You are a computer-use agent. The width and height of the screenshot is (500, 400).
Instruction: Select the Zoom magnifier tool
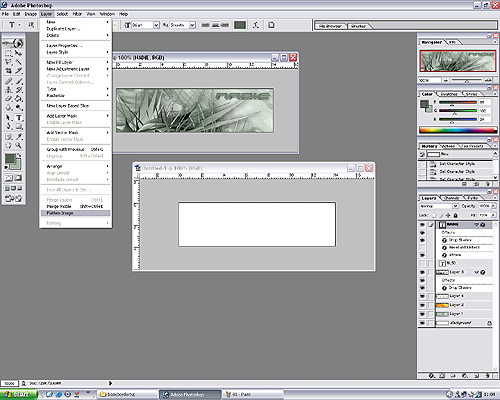tap(19, 146)
